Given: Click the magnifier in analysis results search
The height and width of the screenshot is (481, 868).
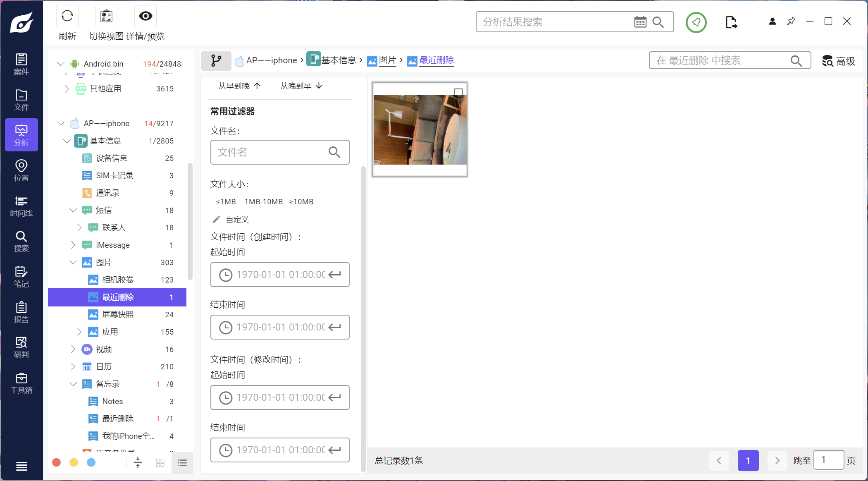Looking at the screenshot, I should (x=658, y=22).
